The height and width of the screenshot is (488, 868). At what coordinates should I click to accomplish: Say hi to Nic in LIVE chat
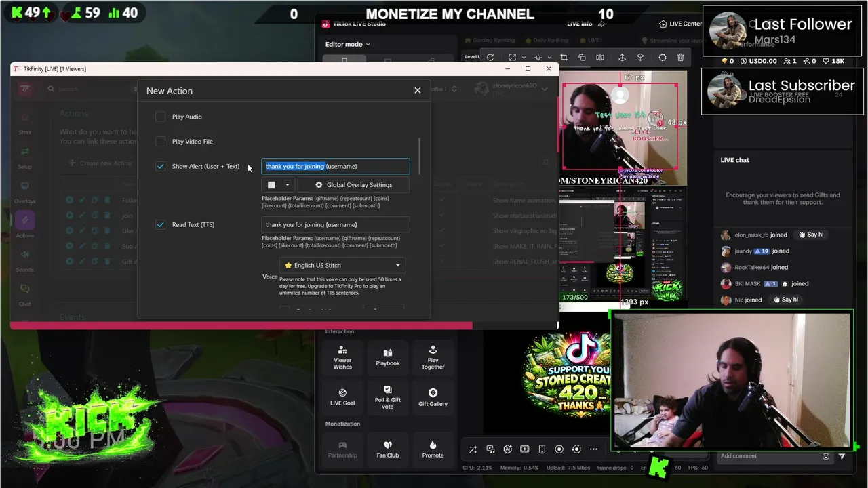[x=785, y=300]
